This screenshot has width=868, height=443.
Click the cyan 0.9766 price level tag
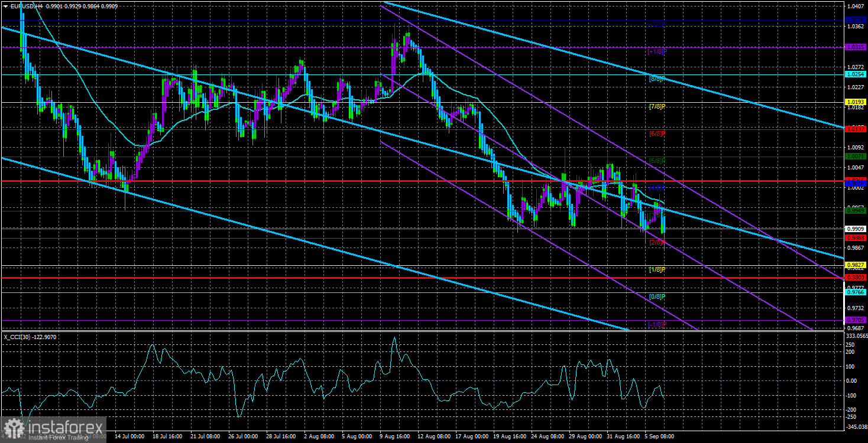[x=855, y=292]
